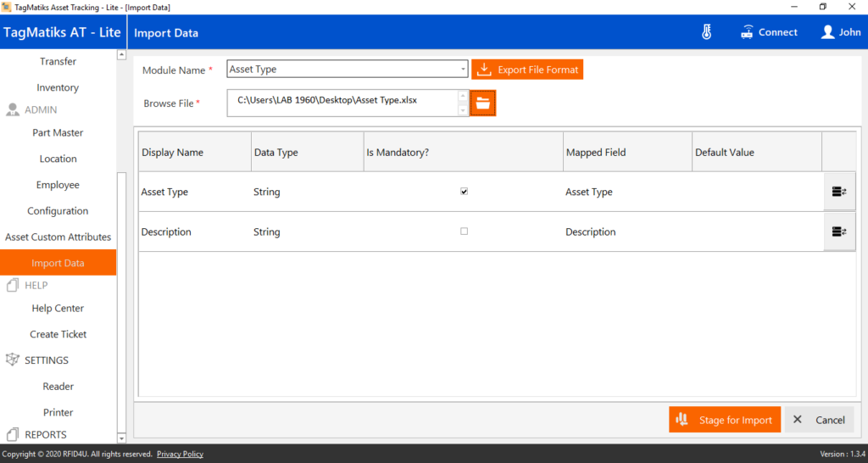
Task: Click the Stage for Import button
Action: click(725, 420)
